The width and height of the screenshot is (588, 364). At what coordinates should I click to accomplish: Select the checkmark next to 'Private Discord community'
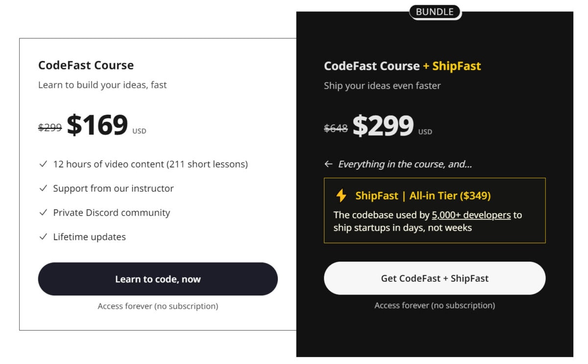click(43, 213)
